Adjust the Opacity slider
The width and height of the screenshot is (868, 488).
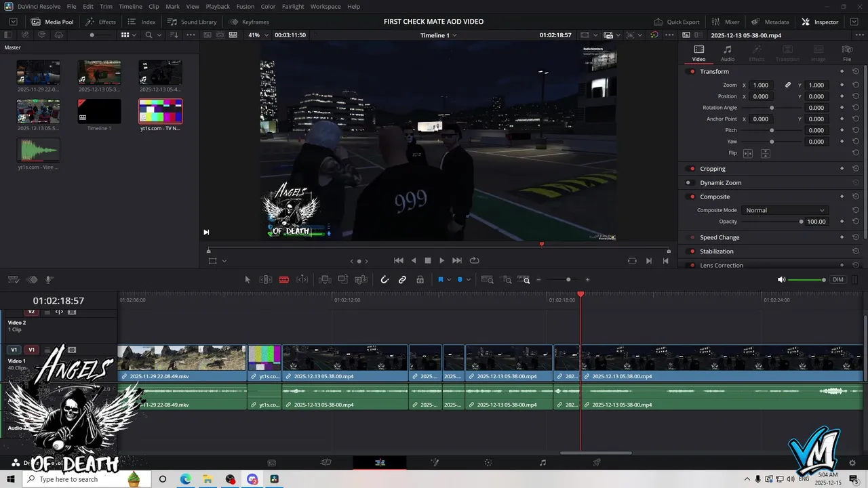click(772, 222)
